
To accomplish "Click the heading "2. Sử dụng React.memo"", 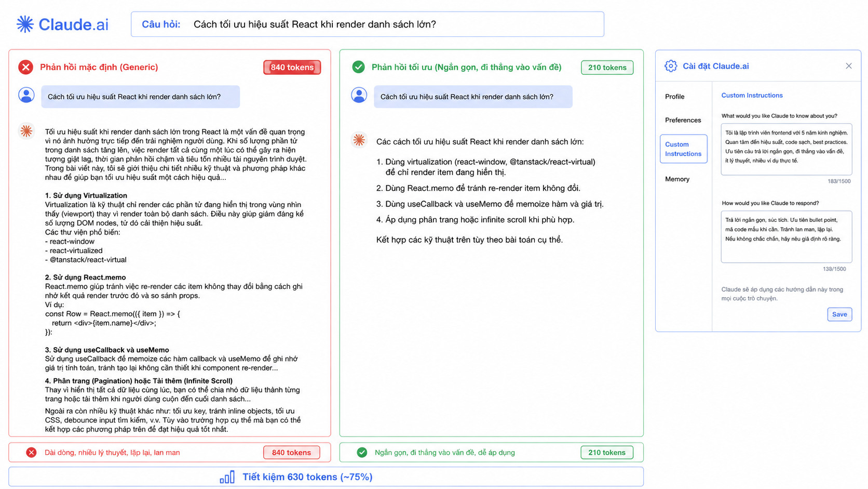I will (x=85, y=277).
